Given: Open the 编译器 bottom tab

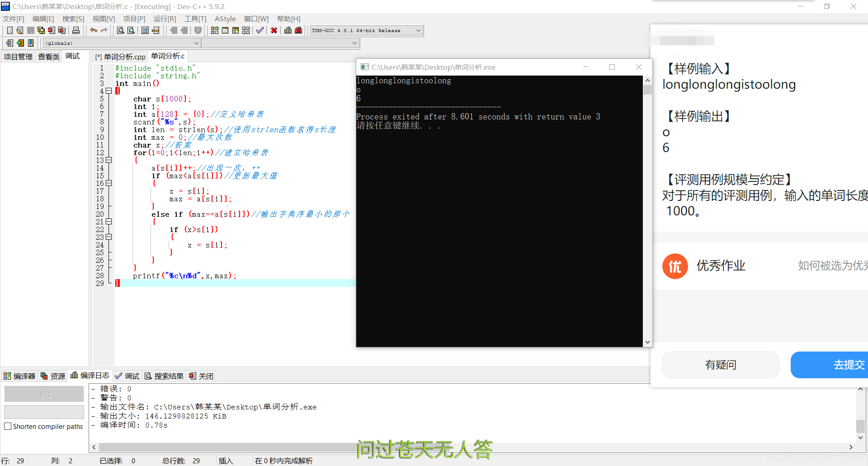Looking at the screenshot, I should click(19, 376).
